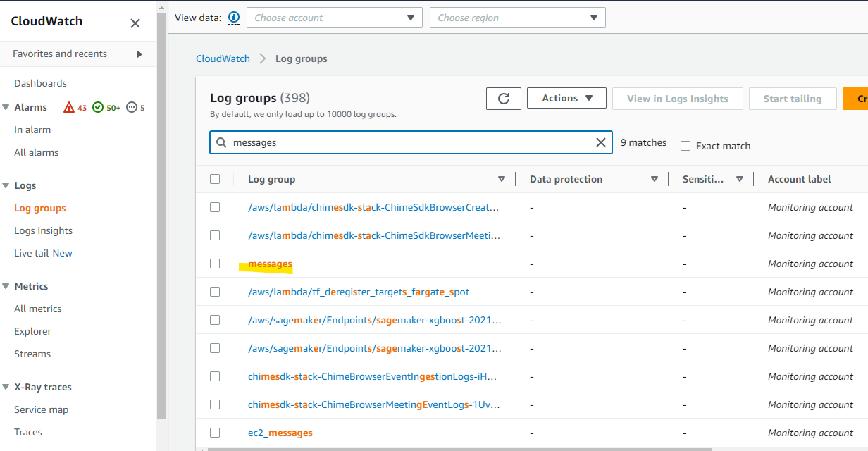Open Metric Streams
This screenshot has width=868, height=451.
pos(32,354)
